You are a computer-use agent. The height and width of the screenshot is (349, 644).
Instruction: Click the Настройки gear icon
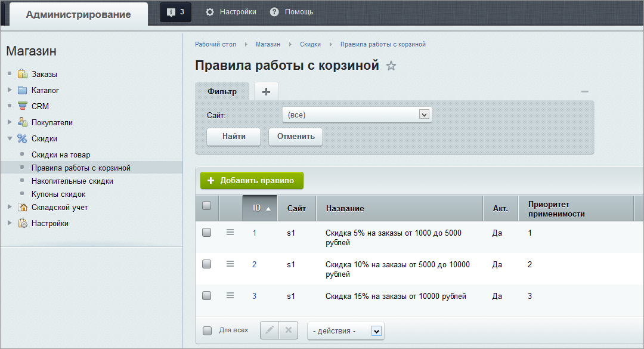point(209,12)
